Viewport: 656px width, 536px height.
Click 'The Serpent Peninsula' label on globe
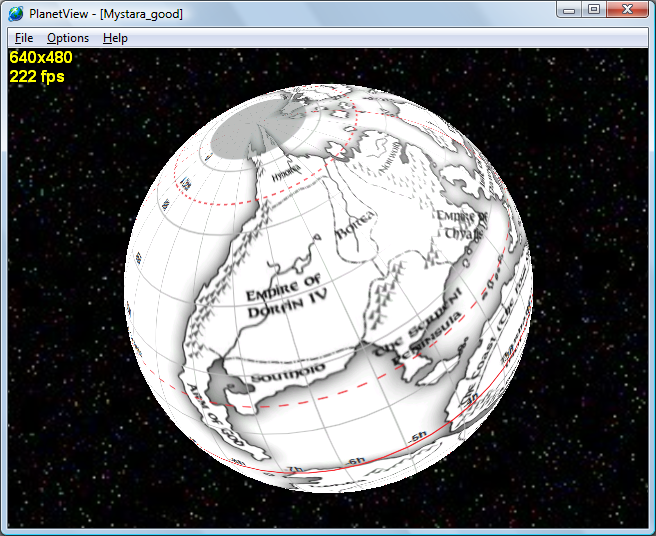click(416, 327)
